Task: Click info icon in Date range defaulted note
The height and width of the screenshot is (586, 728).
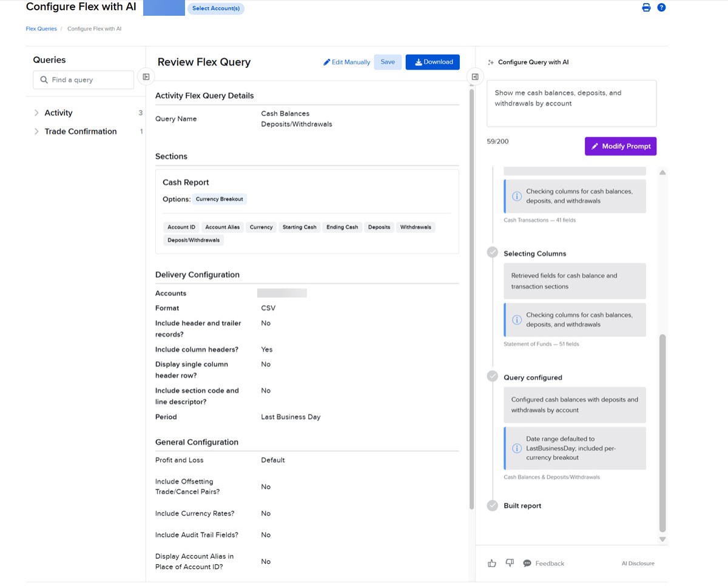Action: (517, 448)
